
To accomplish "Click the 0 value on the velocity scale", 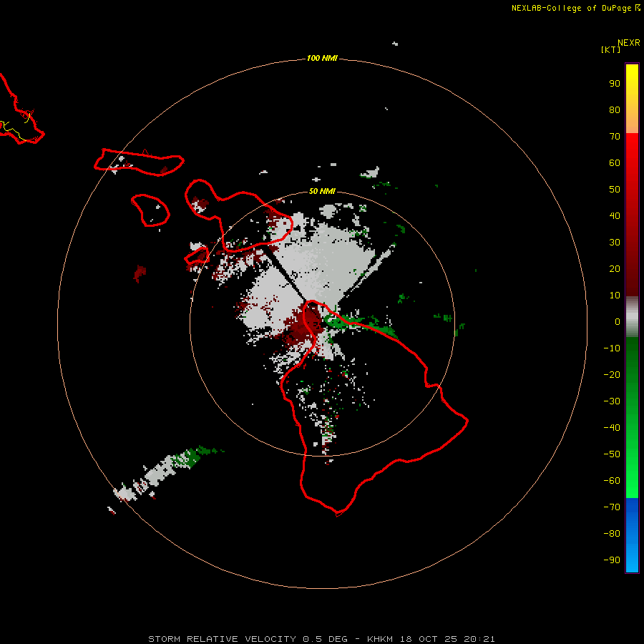I will click(x=618, y=322).
